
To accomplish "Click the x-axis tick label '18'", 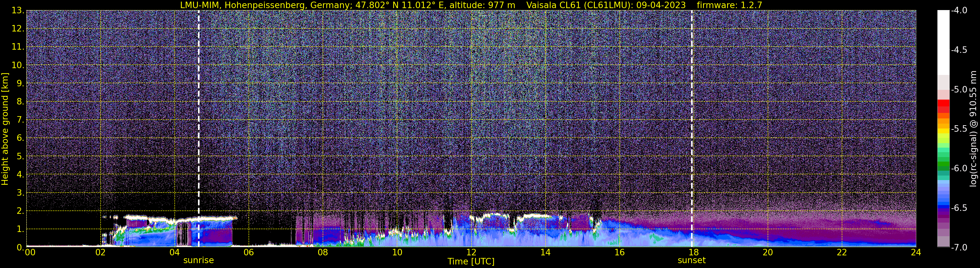I will pyautogui.click(x=694, y=252).
